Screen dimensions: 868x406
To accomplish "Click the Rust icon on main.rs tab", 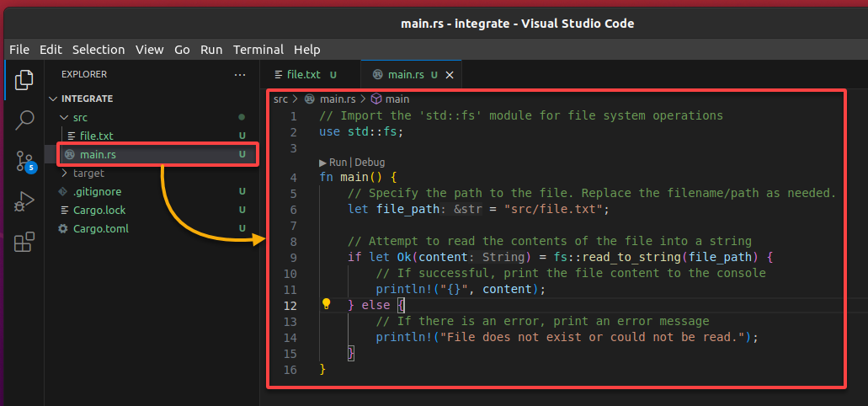I will click(377, 75).
